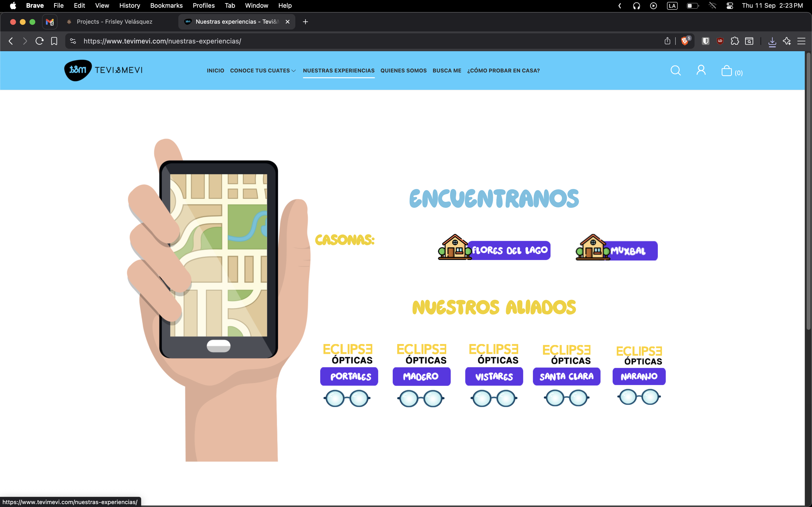Viewport: 812px width, 507px height.
Task: Click the page vertical scrollbar thumb
Action: (808, 191)
